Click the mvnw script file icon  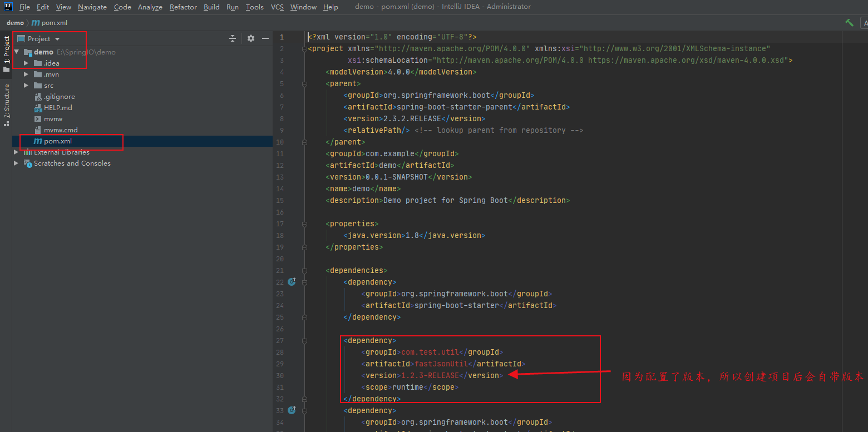point(38,119)
